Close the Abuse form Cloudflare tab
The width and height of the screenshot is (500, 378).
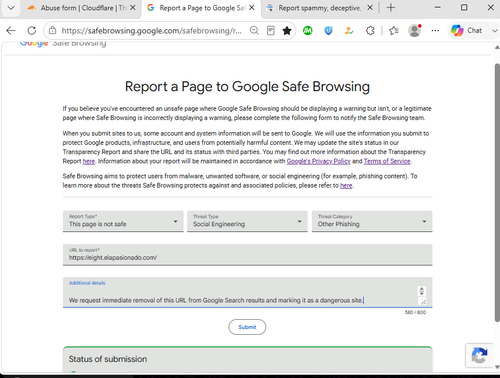pyautogui.click(x=133, y=8)
